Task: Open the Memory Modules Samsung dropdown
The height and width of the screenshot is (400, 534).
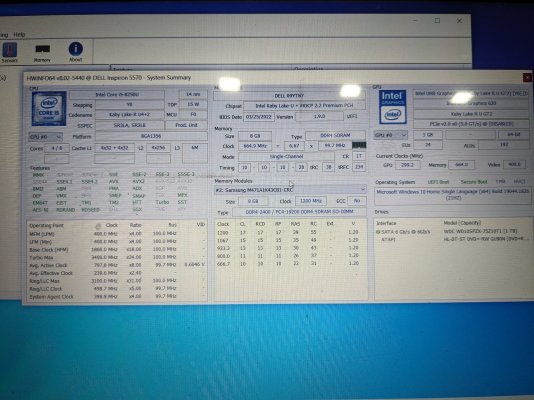Action: pyautogui.click(x=290, y=190)
